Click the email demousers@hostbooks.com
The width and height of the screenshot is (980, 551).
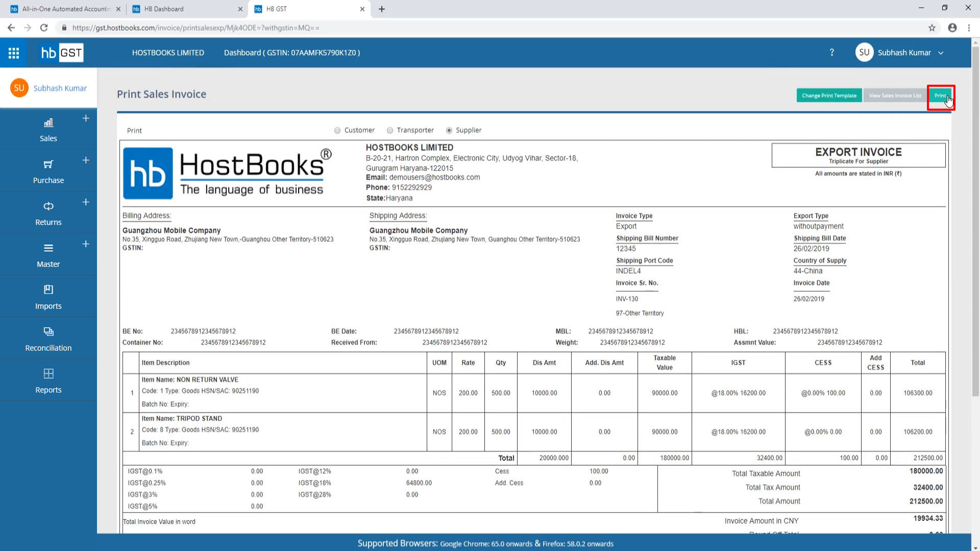coord(434,178)
